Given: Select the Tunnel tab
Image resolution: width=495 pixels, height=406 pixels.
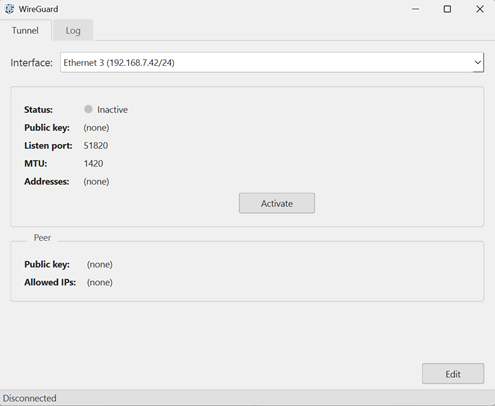Looking at the screenshot, I should click(x=25, y=30).
